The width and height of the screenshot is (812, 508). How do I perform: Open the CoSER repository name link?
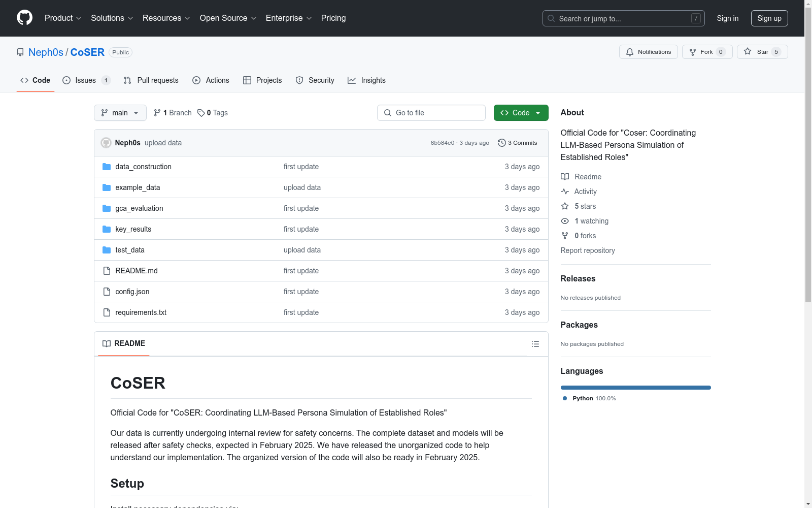(x=87, y=52)
